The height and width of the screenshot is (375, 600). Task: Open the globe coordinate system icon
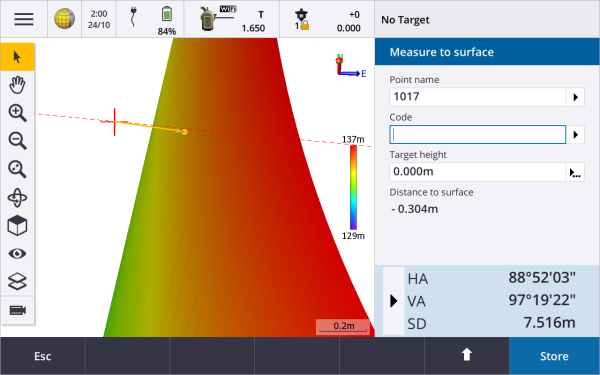coord(64,19)
